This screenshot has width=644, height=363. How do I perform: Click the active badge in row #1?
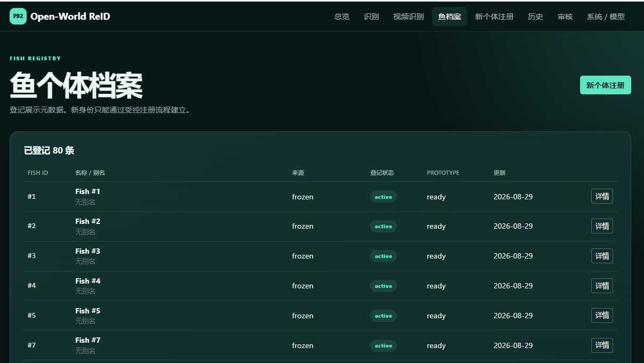pos(384,197)
